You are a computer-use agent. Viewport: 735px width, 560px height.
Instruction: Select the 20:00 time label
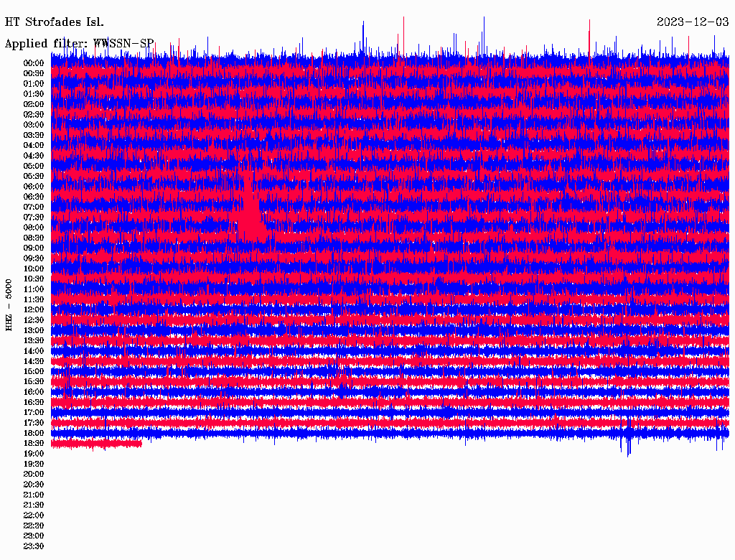(34, 475)
